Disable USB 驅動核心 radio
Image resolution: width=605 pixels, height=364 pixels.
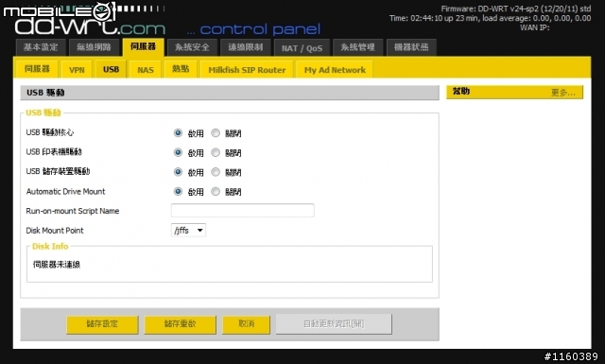(x=216, y=132)
